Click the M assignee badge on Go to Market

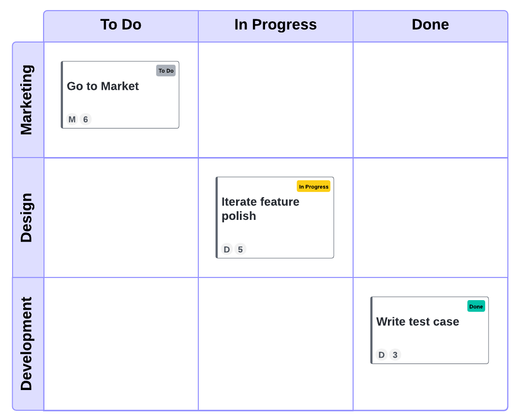(x=72, y=119)
